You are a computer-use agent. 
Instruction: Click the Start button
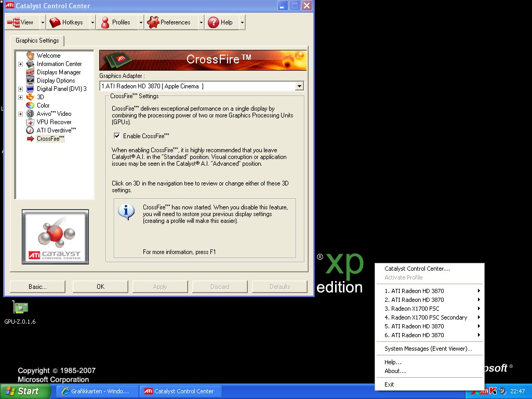pyautogui.click(x=24, y=391)
